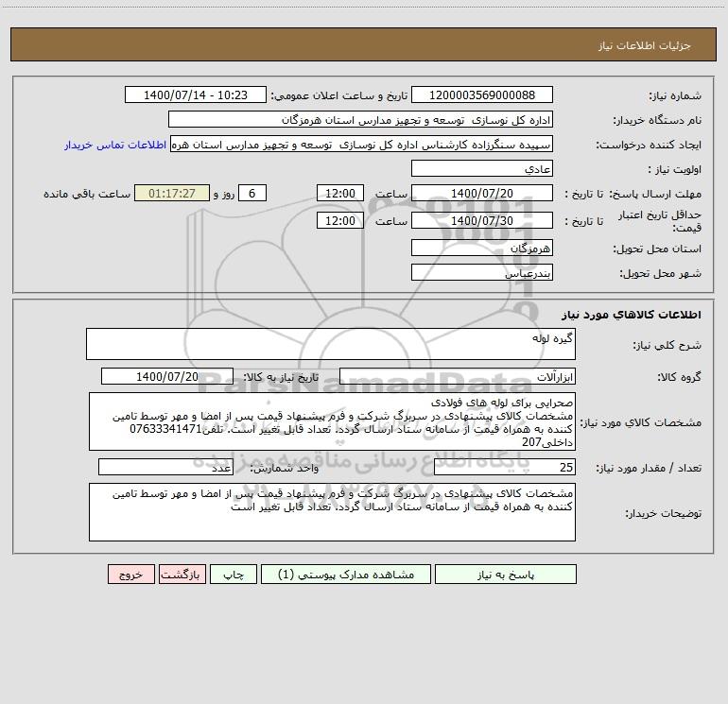This screenshot has width=728, height=704.
Task: Click the response deadline date 1400/07/20
Action: point(482,193)
